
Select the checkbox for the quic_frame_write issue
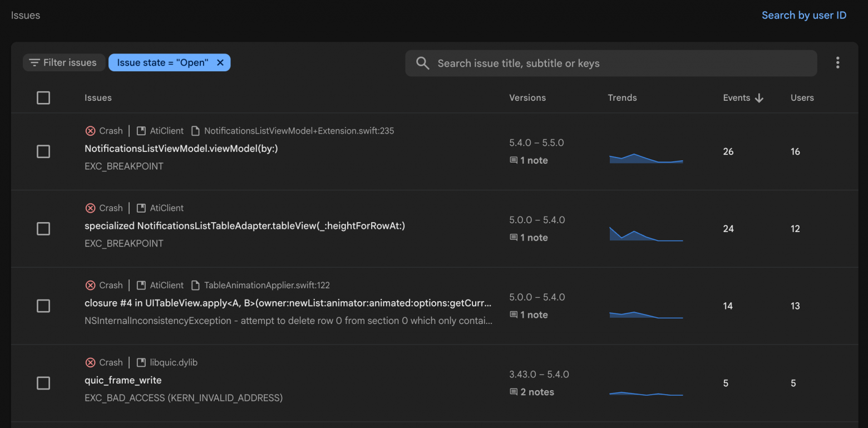(x=43, y=383)
